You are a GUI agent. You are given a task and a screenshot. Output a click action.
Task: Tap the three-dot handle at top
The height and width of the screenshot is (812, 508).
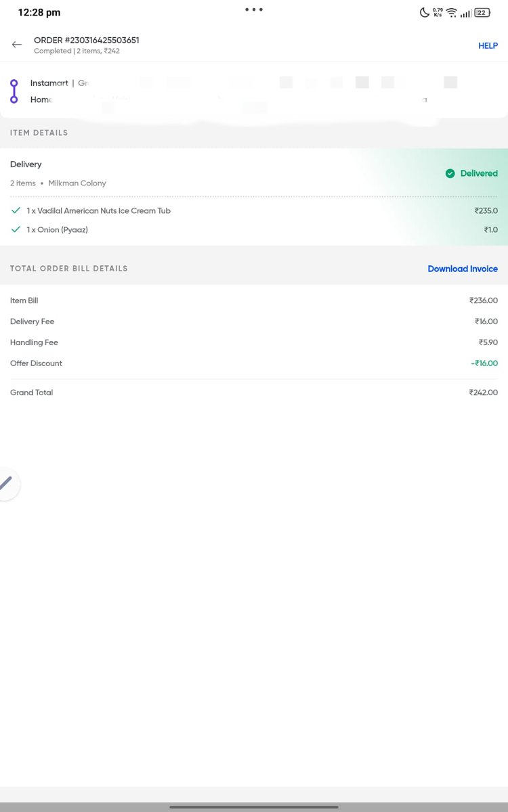(x=254, y=9)
